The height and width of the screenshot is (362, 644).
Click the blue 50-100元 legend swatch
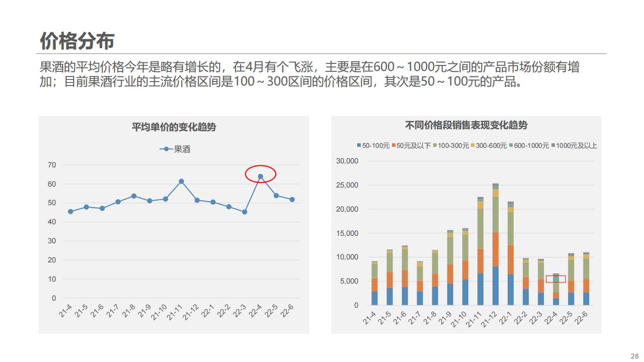pyautogui.click(x=359, y=146)
